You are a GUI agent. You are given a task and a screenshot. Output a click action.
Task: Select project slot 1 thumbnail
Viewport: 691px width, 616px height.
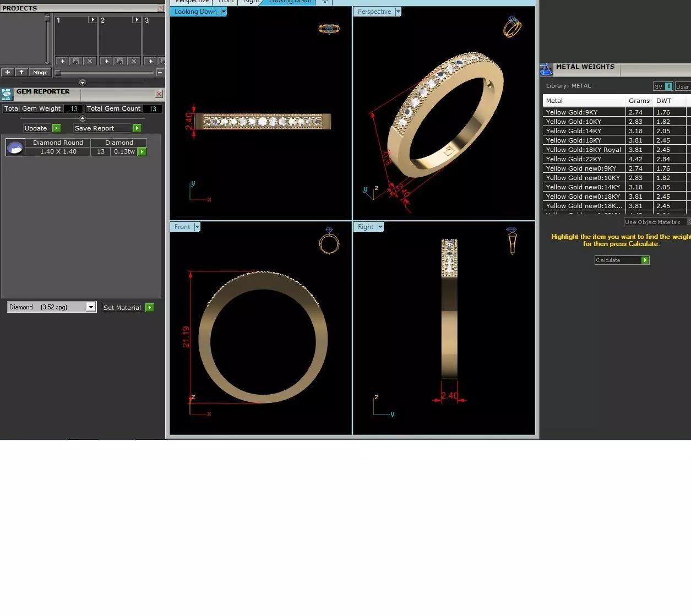(76, 36)
